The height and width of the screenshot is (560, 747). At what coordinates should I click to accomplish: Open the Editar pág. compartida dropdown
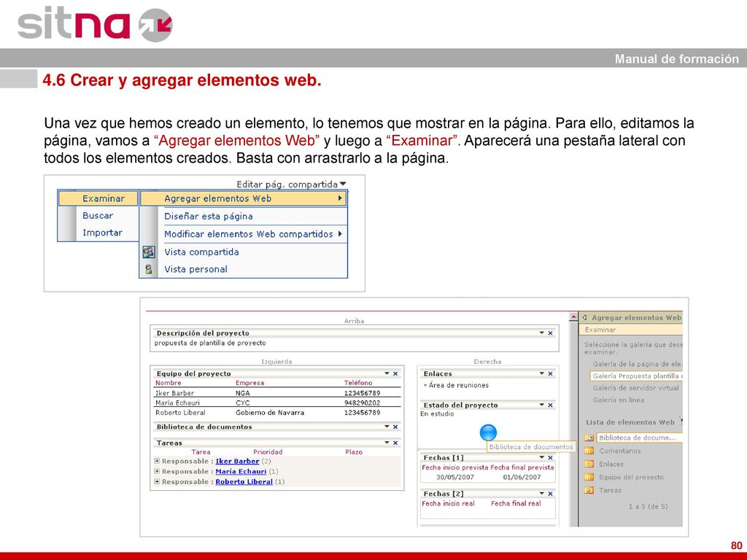click(x=292, y=184)
